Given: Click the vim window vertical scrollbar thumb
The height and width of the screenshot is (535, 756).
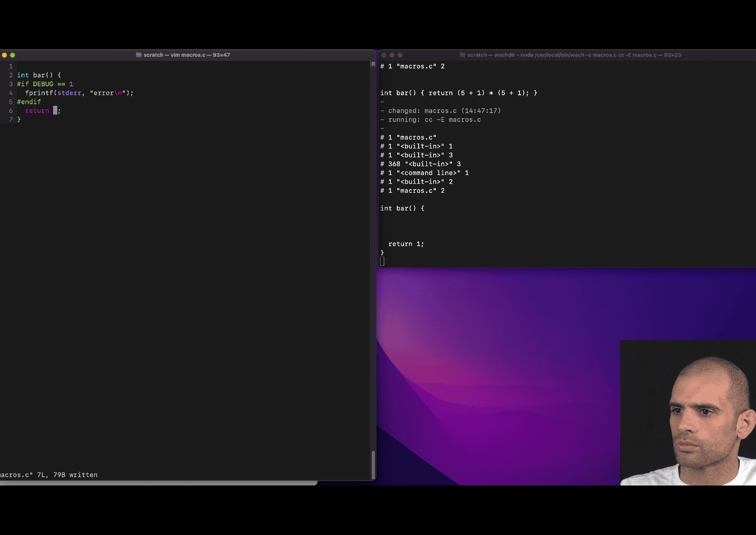Looking at the screenshot, I should coord(373,464).
